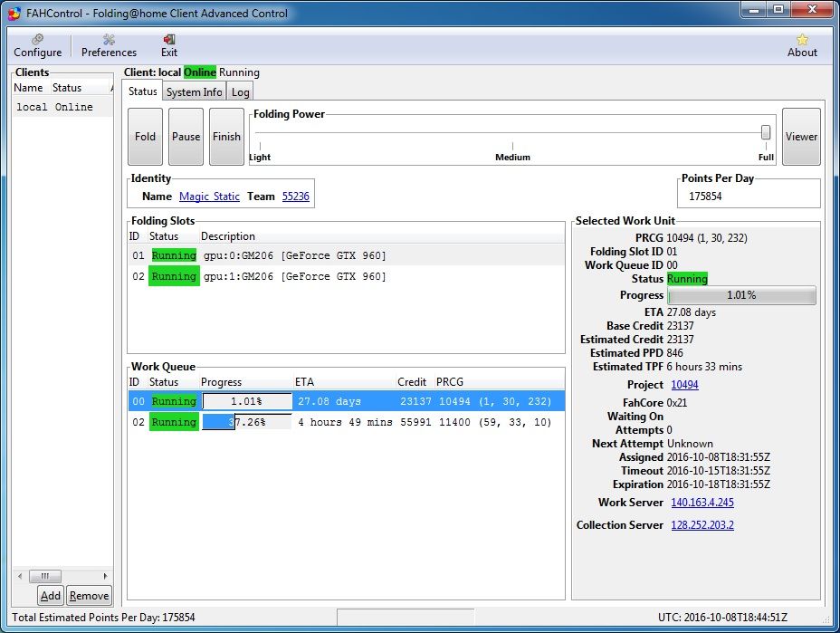840x633 pixels.
Task: Open the Magic_Static user name link
Action: coord(209,197)
